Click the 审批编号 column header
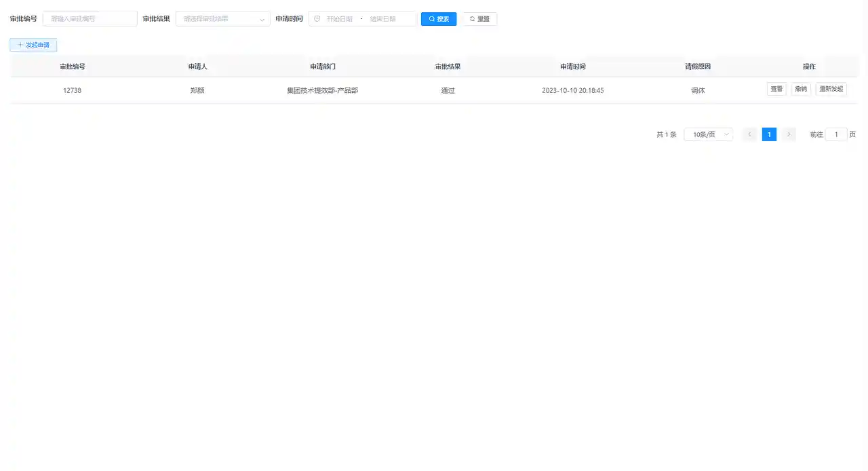The image size is (868, 471). pos(73,67)
